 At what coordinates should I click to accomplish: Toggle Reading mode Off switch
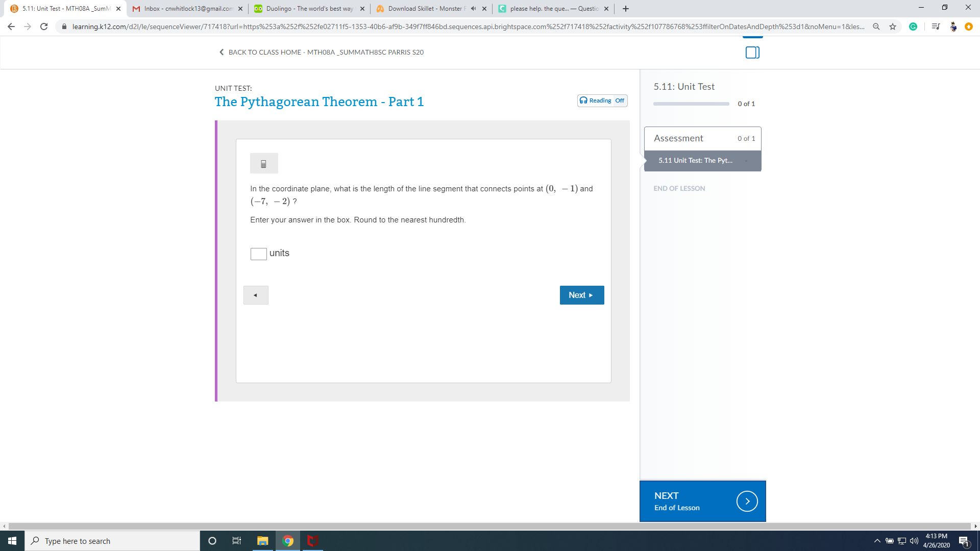click(602, 101)
